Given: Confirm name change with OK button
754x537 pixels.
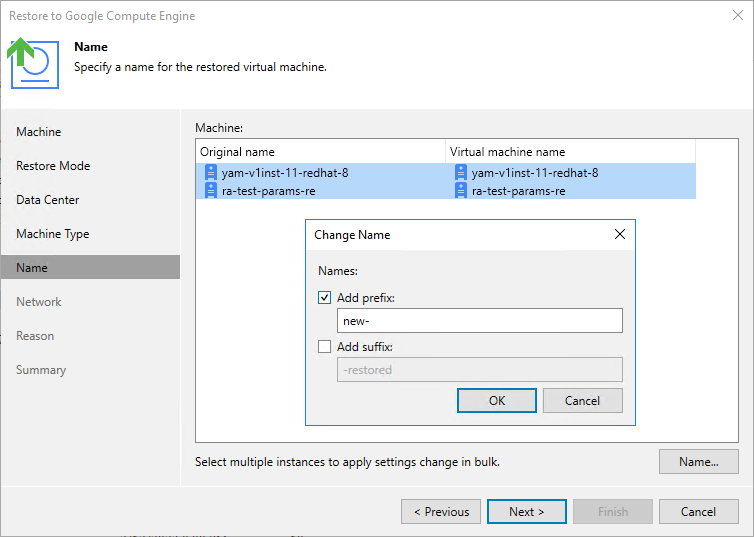Looking at the screenshot, I should 497,400.
